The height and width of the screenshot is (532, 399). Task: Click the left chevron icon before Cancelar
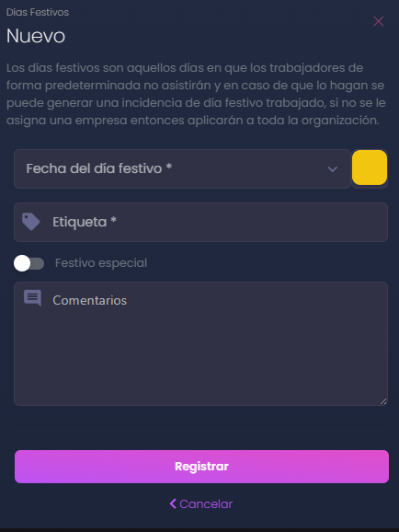pos(173,503)
